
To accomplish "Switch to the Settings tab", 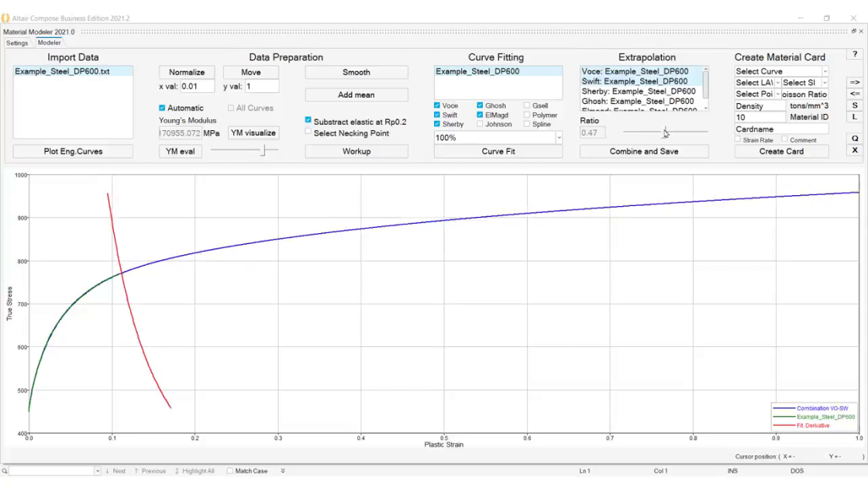I will tap(17, 43).
